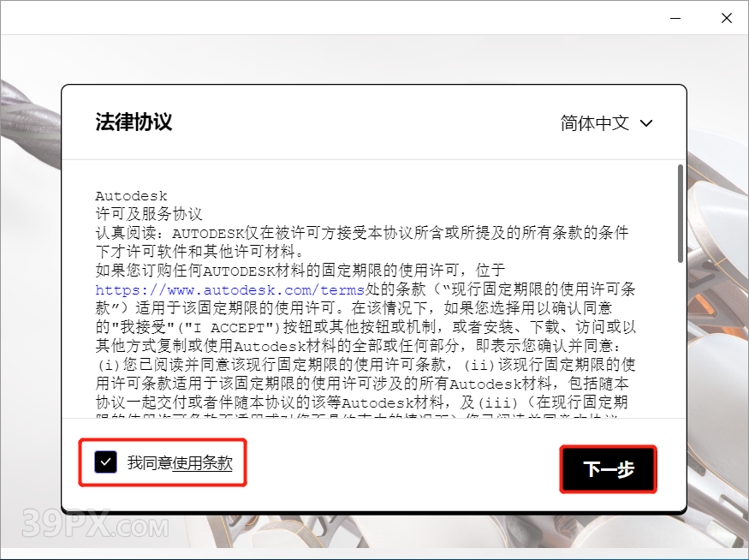Open the https://www.autodesk.com/terms link
The height and width of the screenshot is (560, 749).
230,289
